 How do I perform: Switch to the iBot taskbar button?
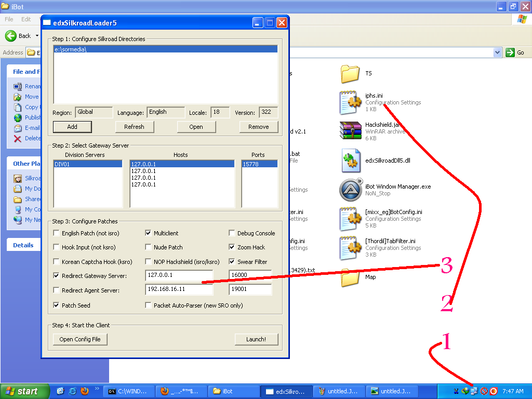pos(234,391)
